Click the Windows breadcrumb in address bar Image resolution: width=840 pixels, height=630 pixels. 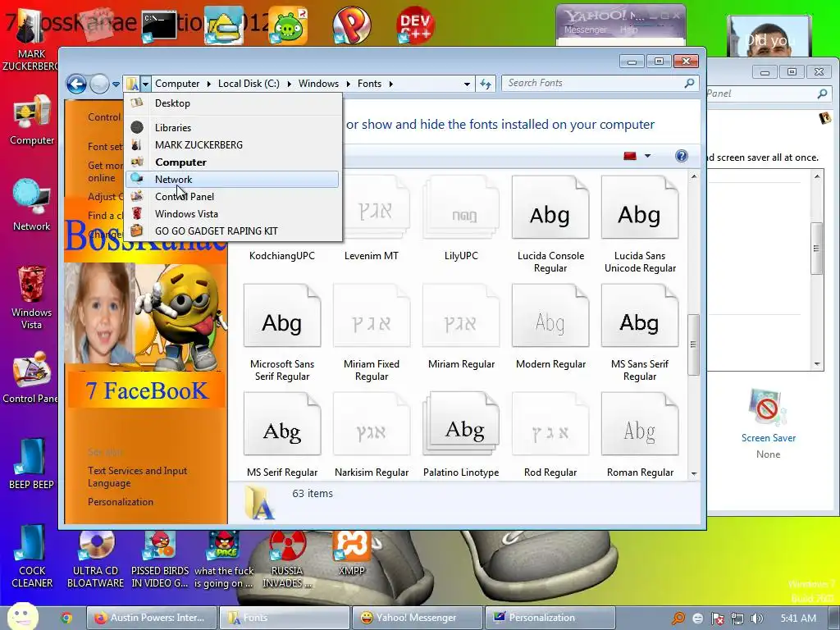coord(318,84)
